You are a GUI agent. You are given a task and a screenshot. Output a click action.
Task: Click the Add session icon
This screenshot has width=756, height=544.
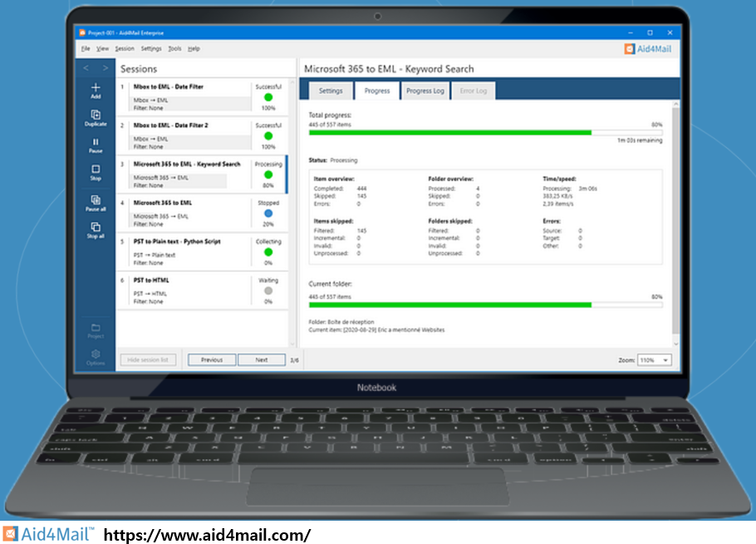(96, 89)
